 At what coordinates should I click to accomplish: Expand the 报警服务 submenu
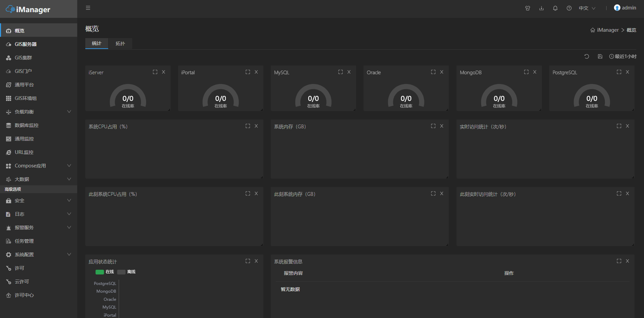(39, 227)
